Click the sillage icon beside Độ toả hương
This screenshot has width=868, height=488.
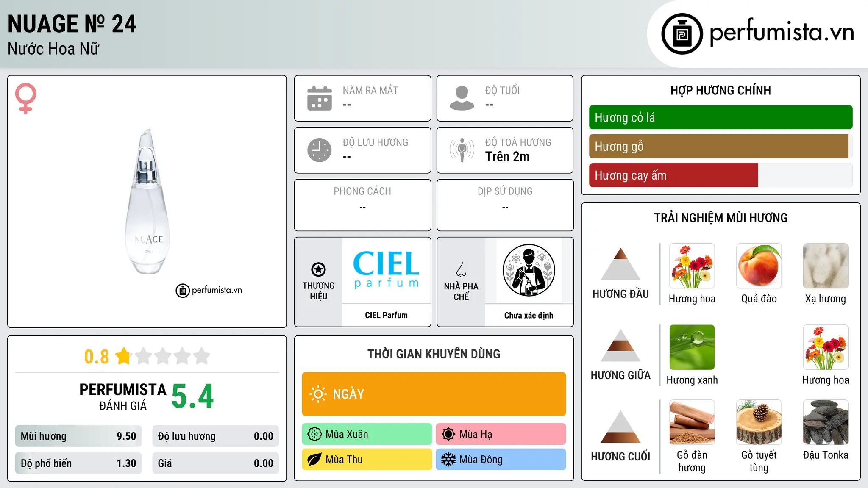point(462,150)
